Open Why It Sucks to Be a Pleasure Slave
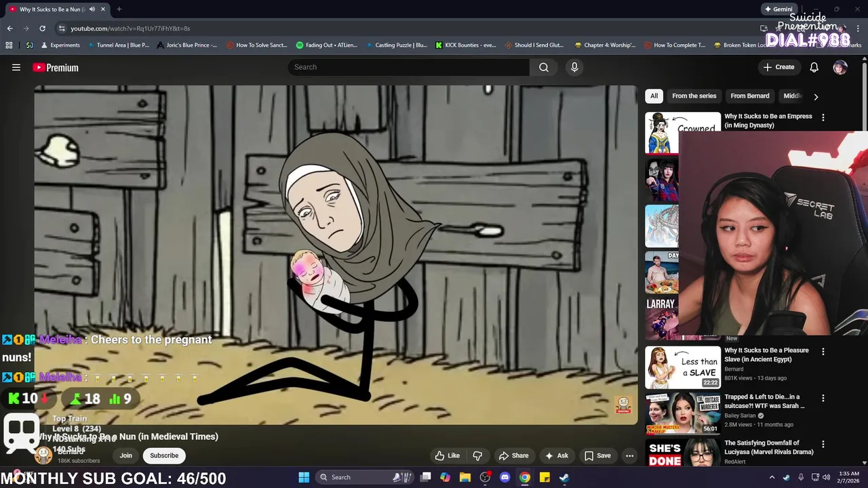868x488 pixels. click(x=766, y=354)
